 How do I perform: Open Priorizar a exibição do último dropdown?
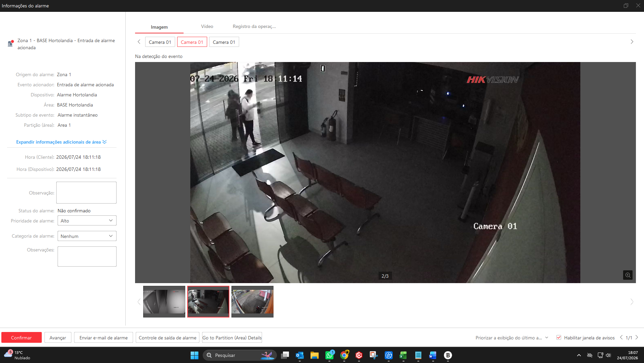[512, 338]
